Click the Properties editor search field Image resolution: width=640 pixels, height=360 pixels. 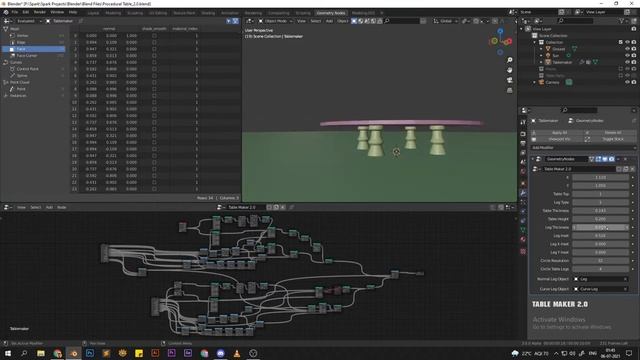580,110
